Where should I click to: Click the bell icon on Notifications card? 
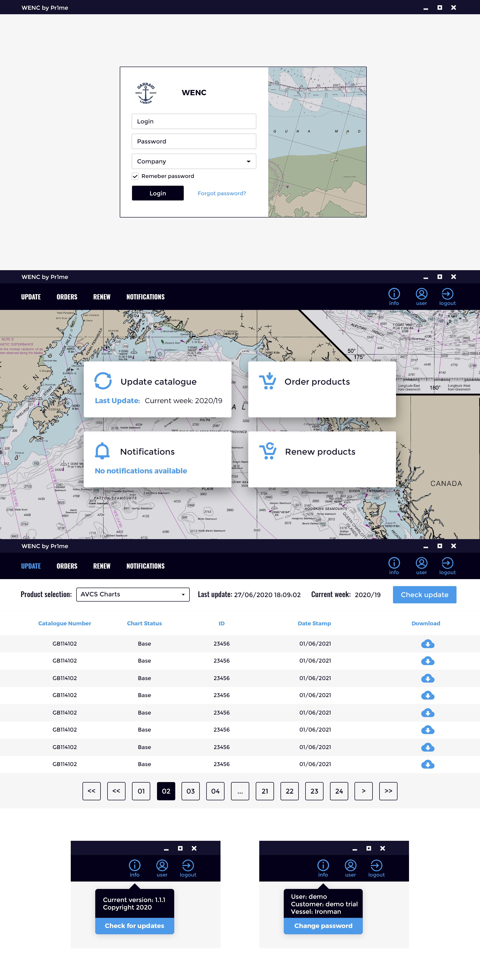point(102,451)
